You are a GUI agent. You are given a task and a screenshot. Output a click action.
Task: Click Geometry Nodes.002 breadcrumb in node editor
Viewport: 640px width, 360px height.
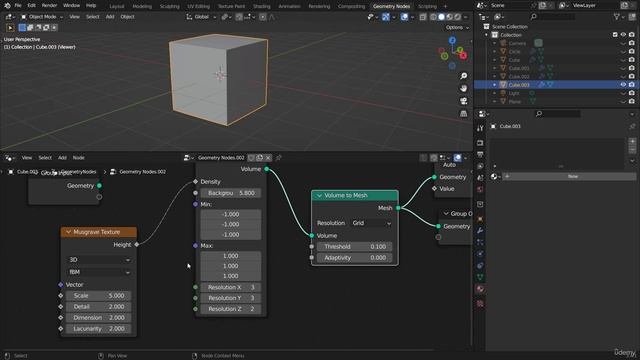click(x=138, y=172)
